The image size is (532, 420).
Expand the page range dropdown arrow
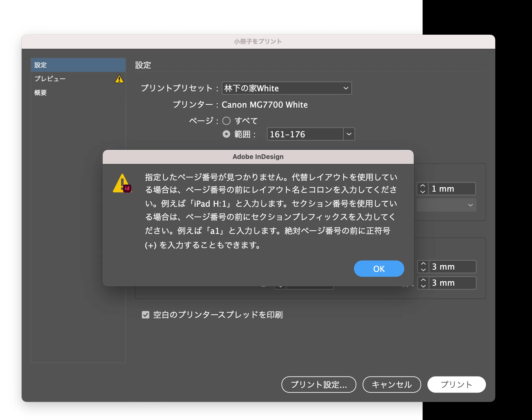click(x=349, y=134)
